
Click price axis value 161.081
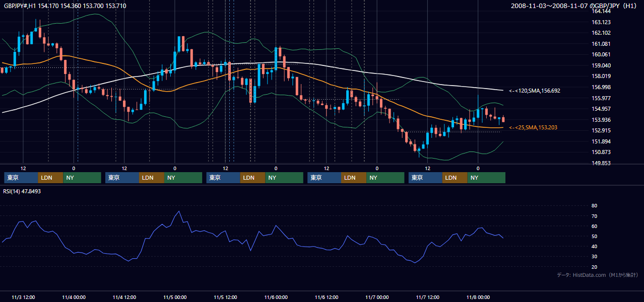(601, 44)
